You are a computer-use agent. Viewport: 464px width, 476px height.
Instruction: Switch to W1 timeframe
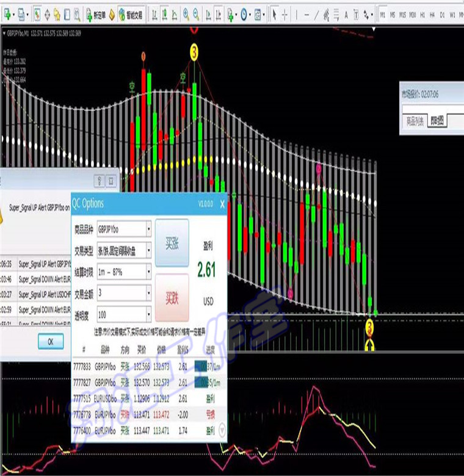click(452, 15)
